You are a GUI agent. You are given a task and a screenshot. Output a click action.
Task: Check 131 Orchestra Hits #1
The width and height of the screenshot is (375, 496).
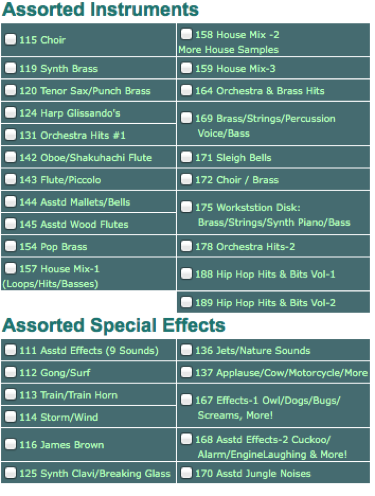[11, 135]
